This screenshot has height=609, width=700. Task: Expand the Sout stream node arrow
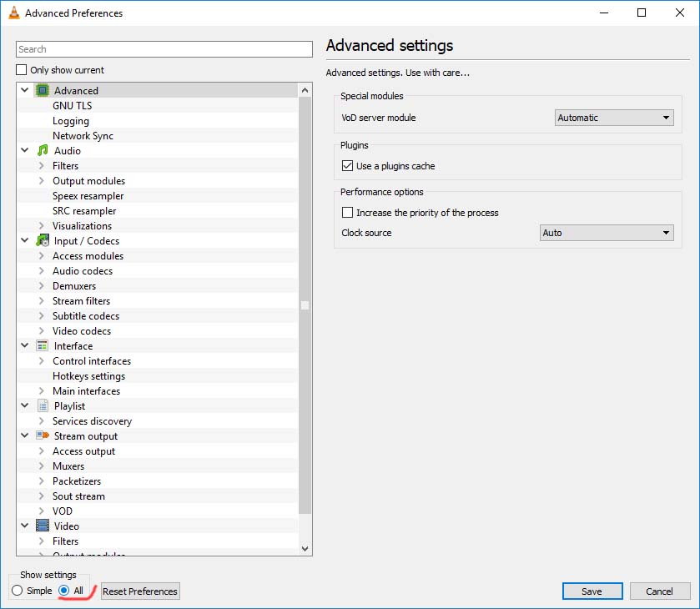point(42,496)
